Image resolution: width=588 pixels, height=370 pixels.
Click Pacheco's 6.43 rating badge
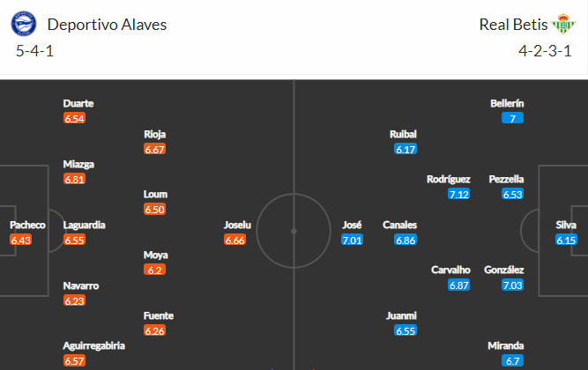tap(20, 240)
